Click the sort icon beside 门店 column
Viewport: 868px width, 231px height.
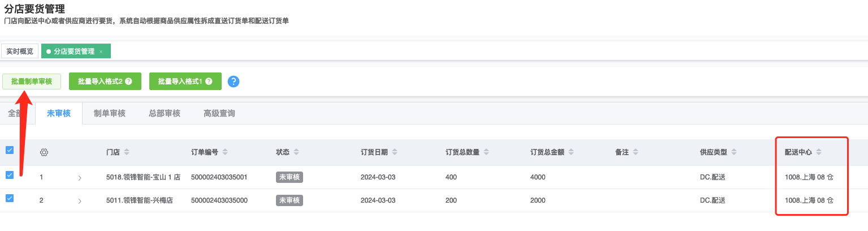pos(127,152)
